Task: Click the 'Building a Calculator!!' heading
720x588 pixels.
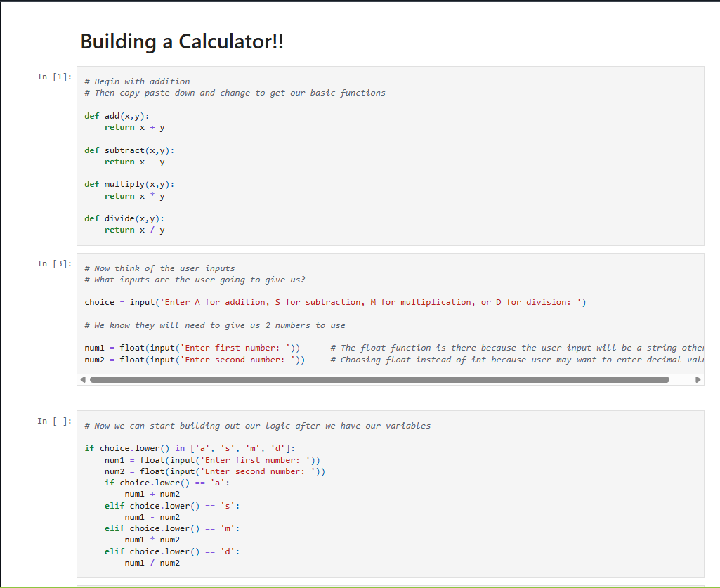Action: coord(182,42)
